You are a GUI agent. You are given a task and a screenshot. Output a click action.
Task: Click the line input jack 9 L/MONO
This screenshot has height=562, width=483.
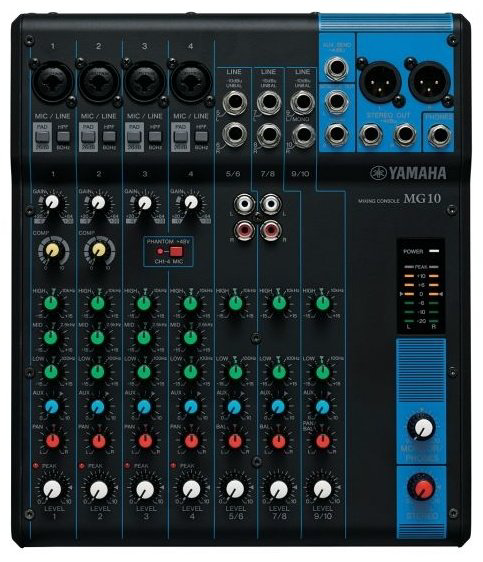pos(303,102)
